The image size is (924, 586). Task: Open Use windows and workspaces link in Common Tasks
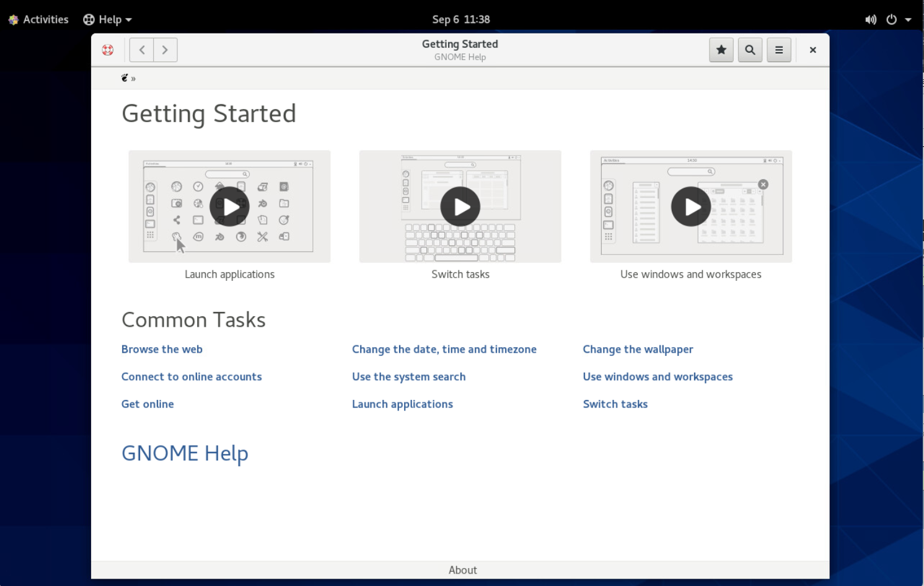click(658, 376)
